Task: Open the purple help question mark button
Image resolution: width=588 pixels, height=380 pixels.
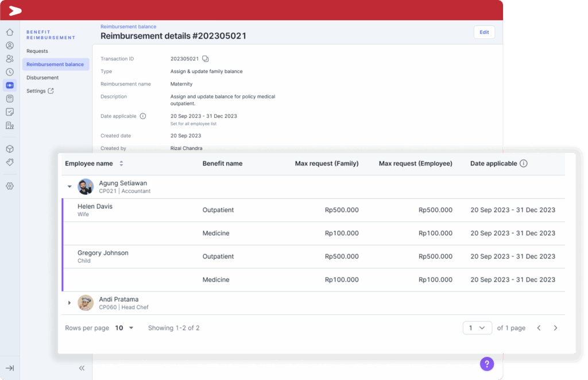Action: click(x=487, y=363)
